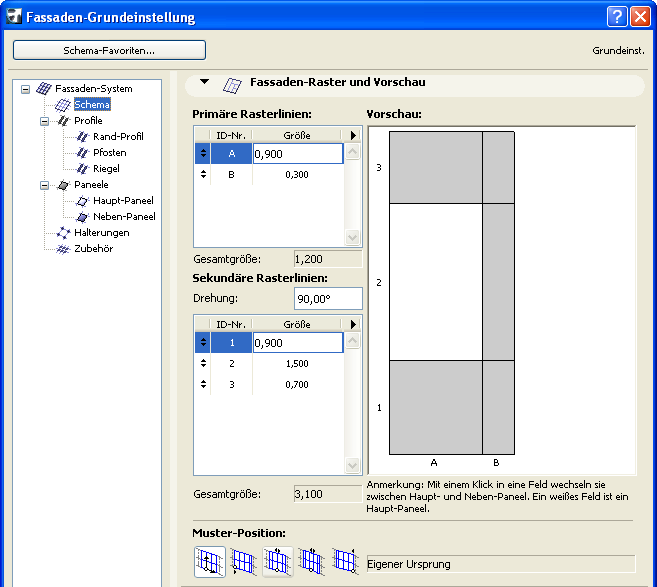657x587 pixels.
Task: Click primary table's Größe column header
Action: (x=297, y=135)
